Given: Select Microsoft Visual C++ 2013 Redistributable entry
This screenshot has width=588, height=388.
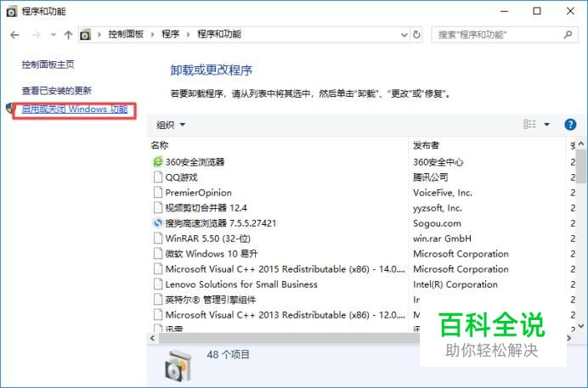Looking at the screenshot, I should point(285,315).
